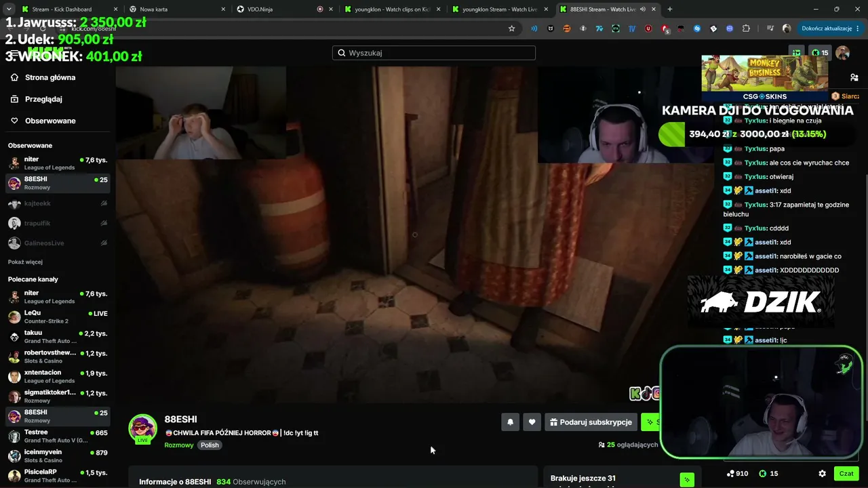The height and width of the screenshot is (488, 868).
Task: Open sigmatiktoker recommended channel
Action: pyautogui.click(x=58, y=396)
